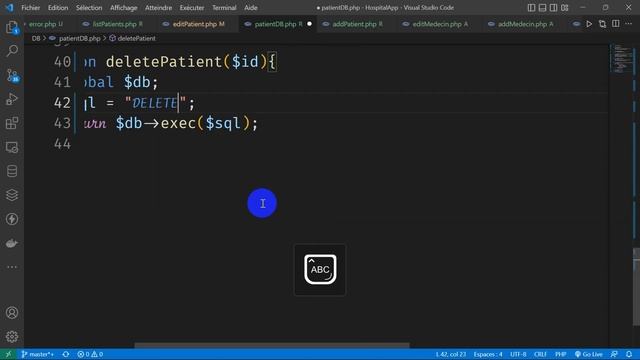The width and height of the screenshot is (640, 360).
Task: Toggle the bottom panel layout button
Action: coord(542,8)
